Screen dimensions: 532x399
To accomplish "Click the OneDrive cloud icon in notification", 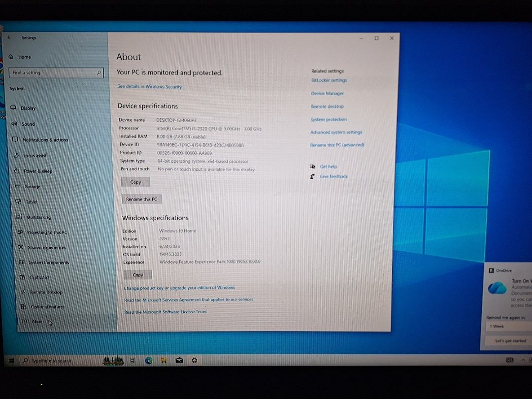I will point(497,288).
